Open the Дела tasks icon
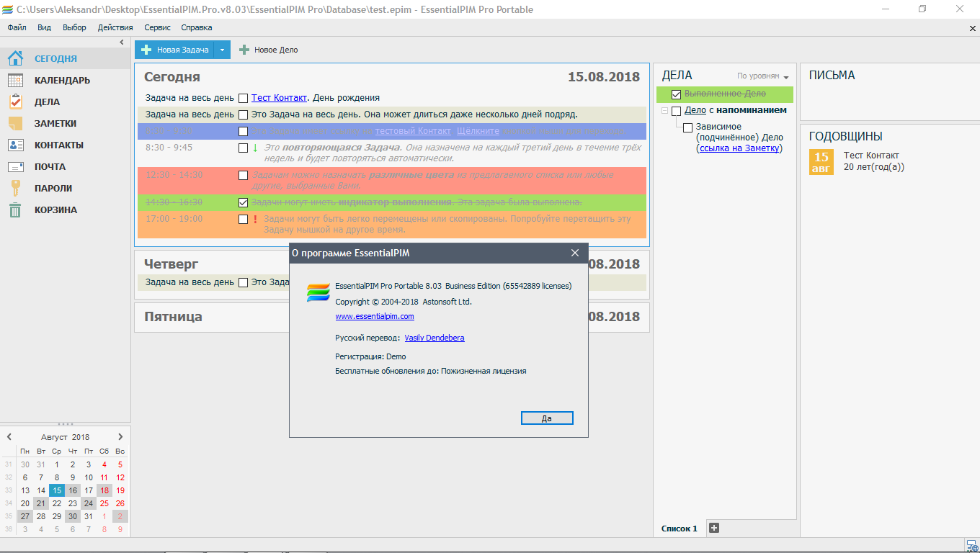The width and height of the screenshot is (980, 553). pyautogui.click(x=15, y=102)
